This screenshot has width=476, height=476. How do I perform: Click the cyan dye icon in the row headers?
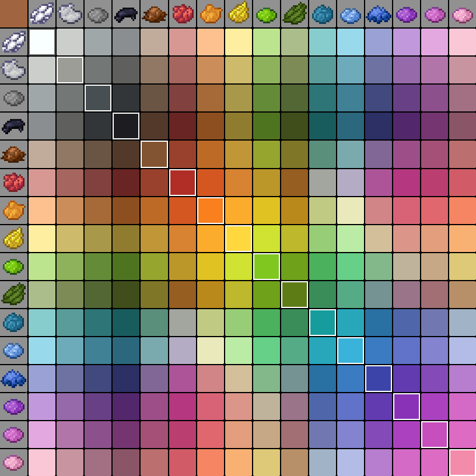(13, 323)
